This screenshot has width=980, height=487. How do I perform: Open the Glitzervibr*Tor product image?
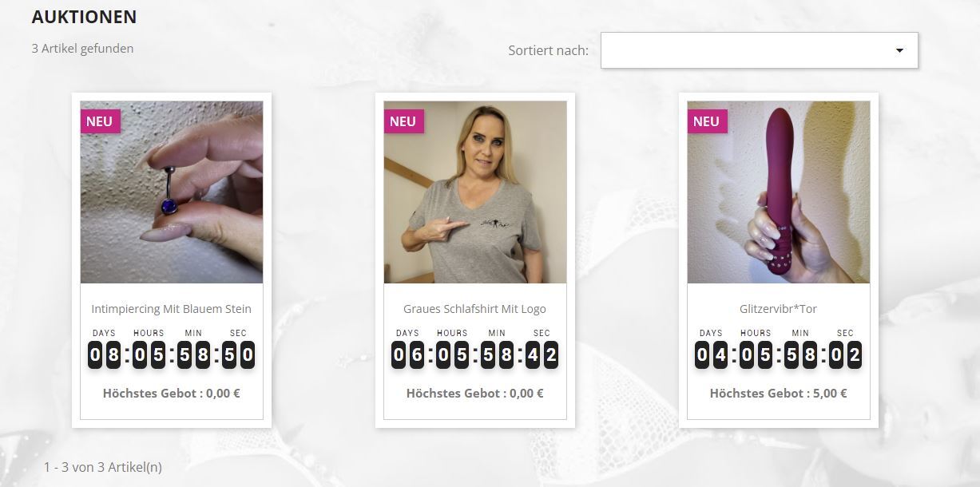pyautogui.click(x=779, y=192)
